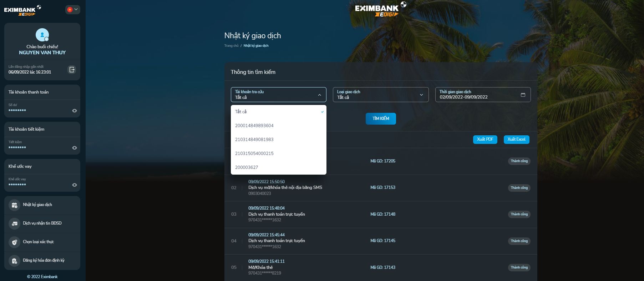This screenshot has height=281, width=644.
Task: Click the logout icon beside last login time
Action: pos(72,70)
